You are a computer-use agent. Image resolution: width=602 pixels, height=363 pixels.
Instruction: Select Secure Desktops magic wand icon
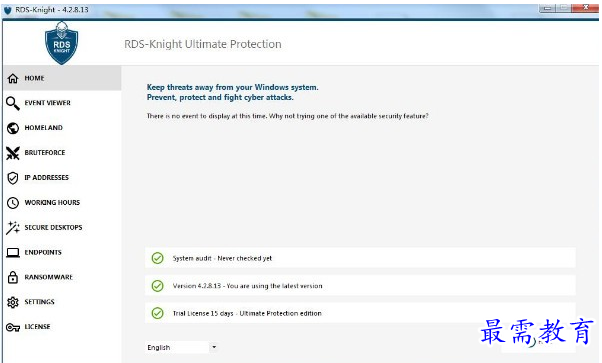coord(13,227)
